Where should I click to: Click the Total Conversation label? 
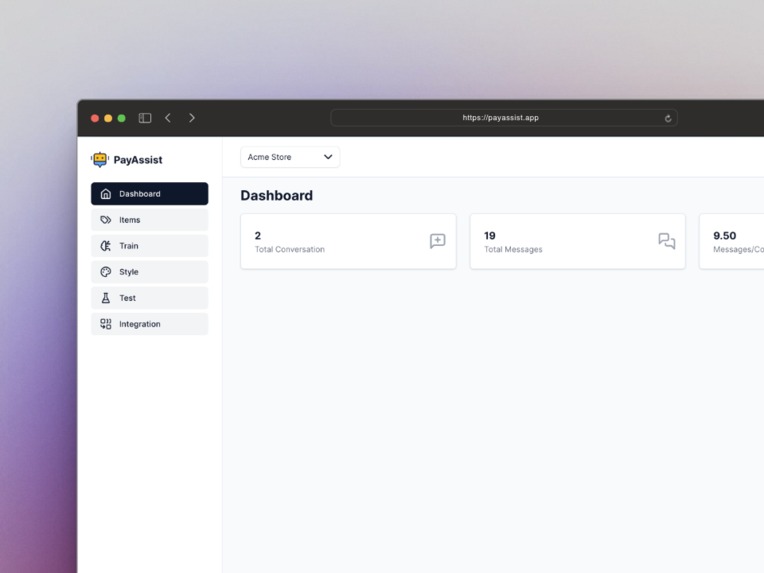[289, 249]
